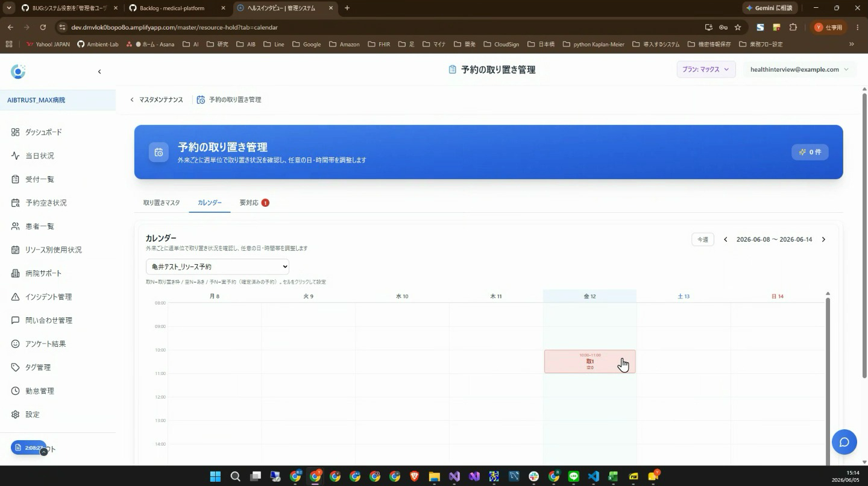Open the healthinterview@example.com account menu
Image resolution: width=868 pixels, height=486 pixels.
click(799, 69)
